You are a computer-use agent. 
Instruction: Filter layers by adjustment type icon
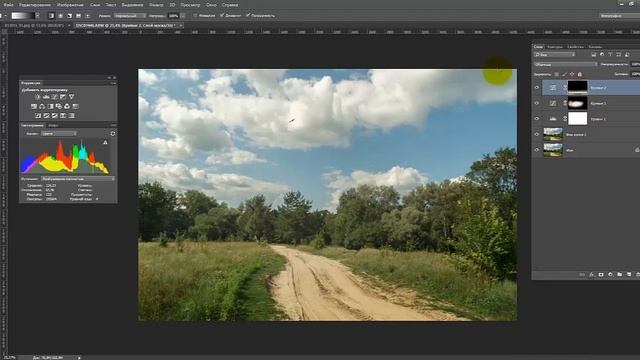602,55
